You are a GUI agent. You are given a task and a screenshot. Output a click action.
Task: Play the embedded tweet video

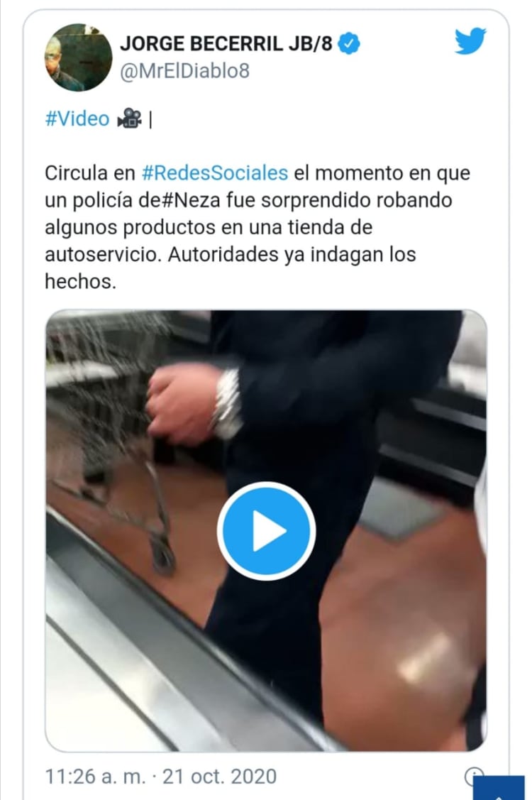pos(266,531)
